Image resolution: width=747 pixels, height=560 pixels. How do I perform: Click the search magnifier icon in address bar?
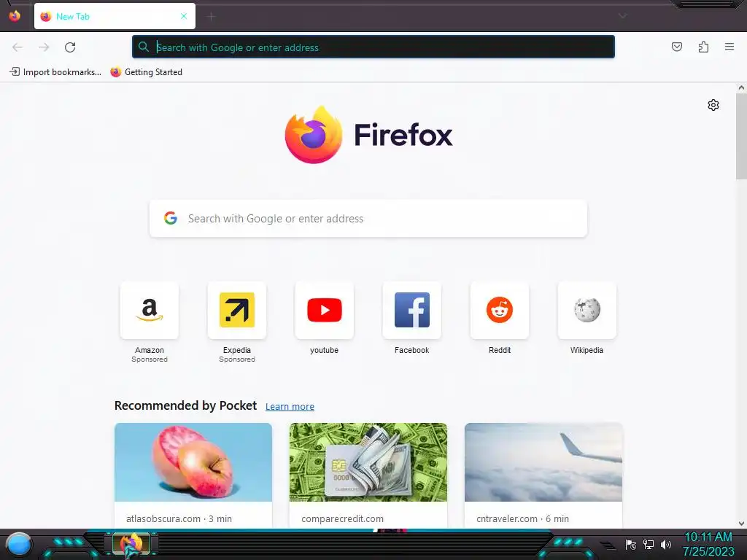144,47
